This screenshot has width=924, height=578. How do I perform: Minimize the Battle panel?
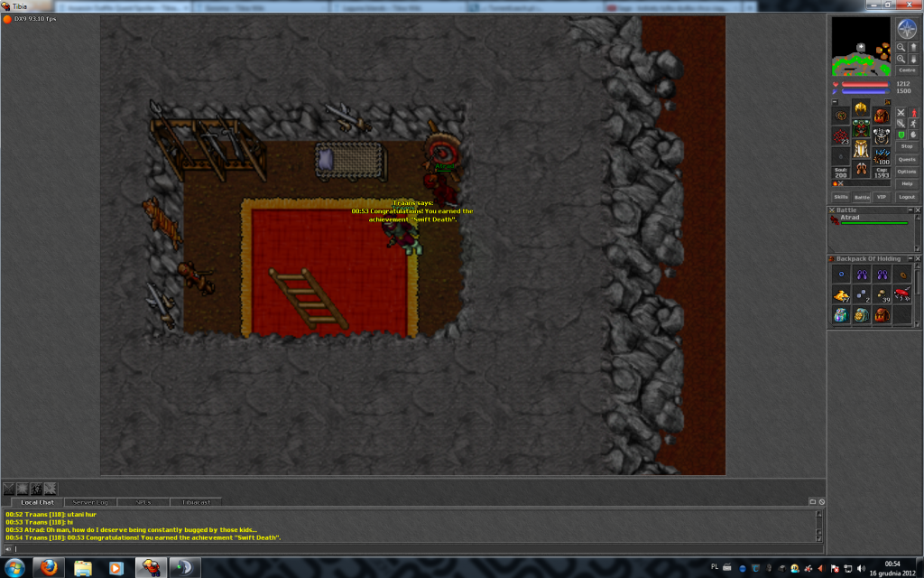point(910,210)
